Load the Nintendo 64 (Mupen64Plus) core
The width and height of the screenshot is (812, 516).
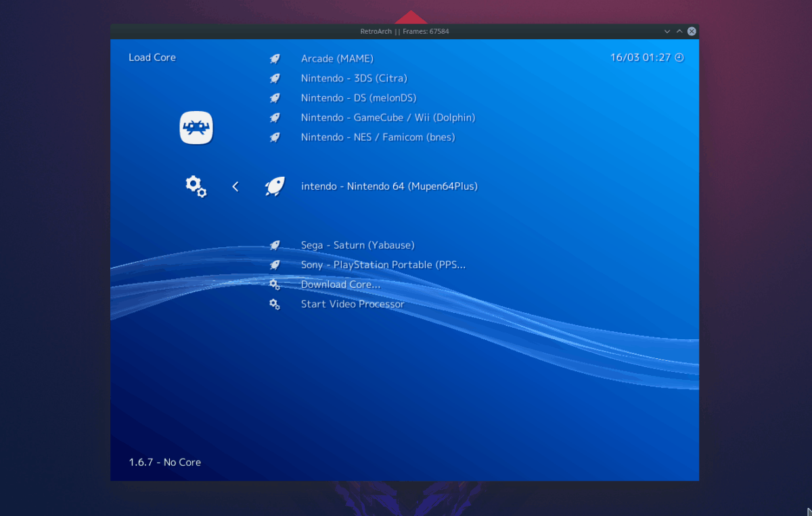390,186
